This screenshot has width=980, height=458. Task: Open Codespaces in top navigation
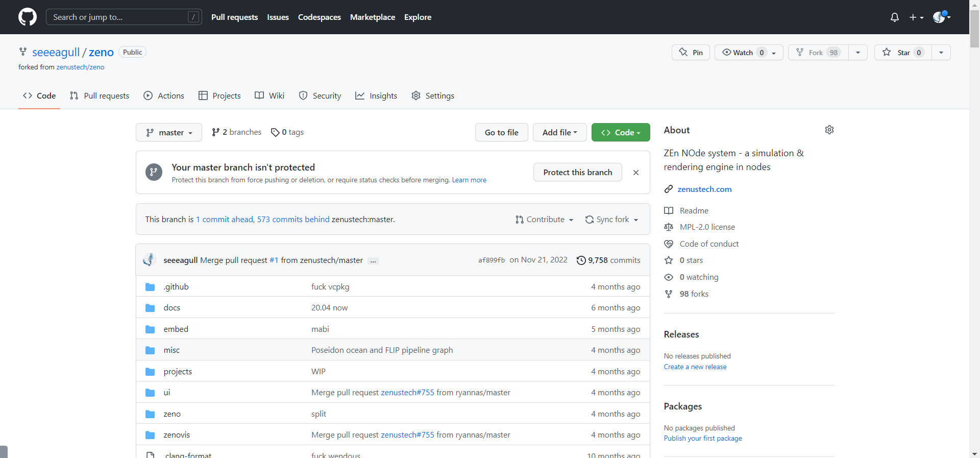(x=319, y=17)
